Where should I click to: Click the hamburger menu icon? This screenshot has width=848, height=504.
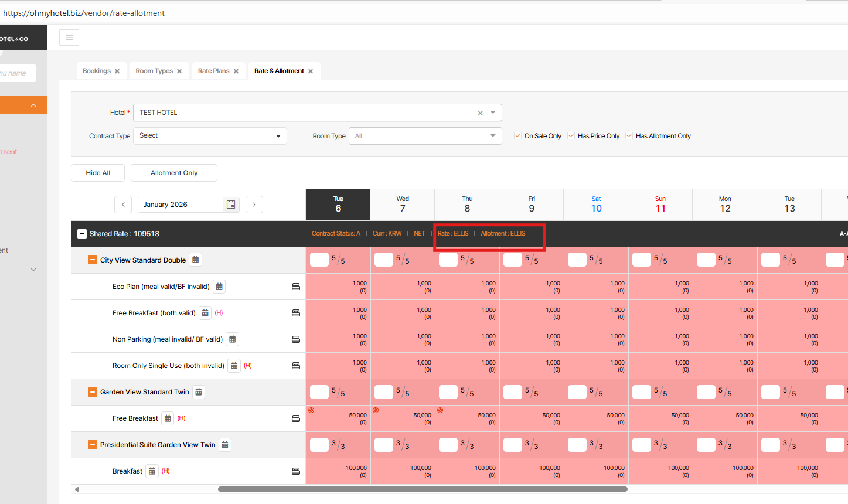[69, 38]
